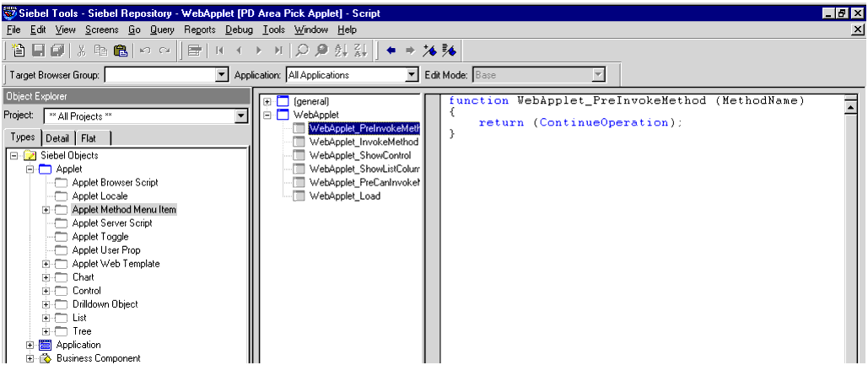Collapse the Siebel Objects root node
This screenshot has width=868, height=365.
[x=13, y=155]
